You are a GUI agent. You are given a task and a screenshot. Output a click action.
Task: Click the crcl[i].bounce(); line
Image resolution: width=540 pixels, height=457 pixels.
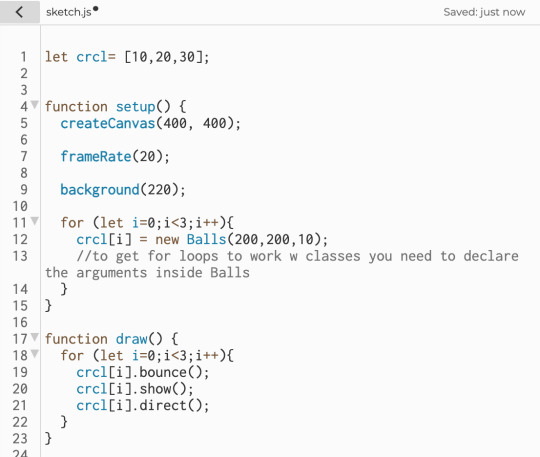tap(143, 373)
